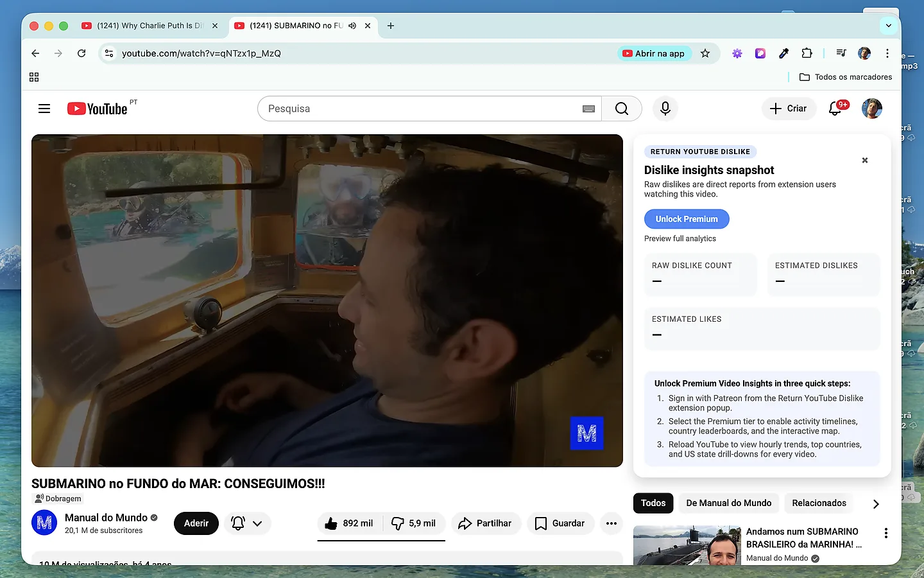The height and width of the screenshot is (578, 924).
Task: Close the Dislike insights snapshot panel
Action: pyautogui.click(x=865, y=161)
